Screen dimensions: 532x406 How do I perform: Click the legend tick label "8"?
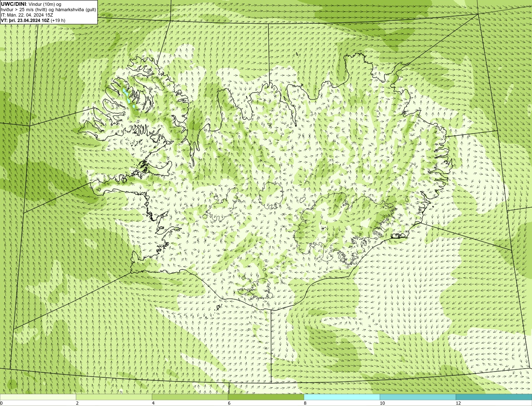coord(305,403)
